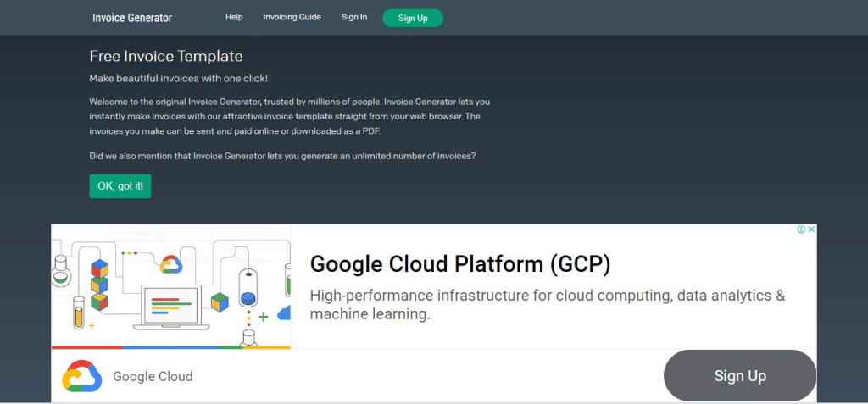Click the 'Make beautiful invoices with one click!' text
The image size is (868, 404).
(179, 79)
